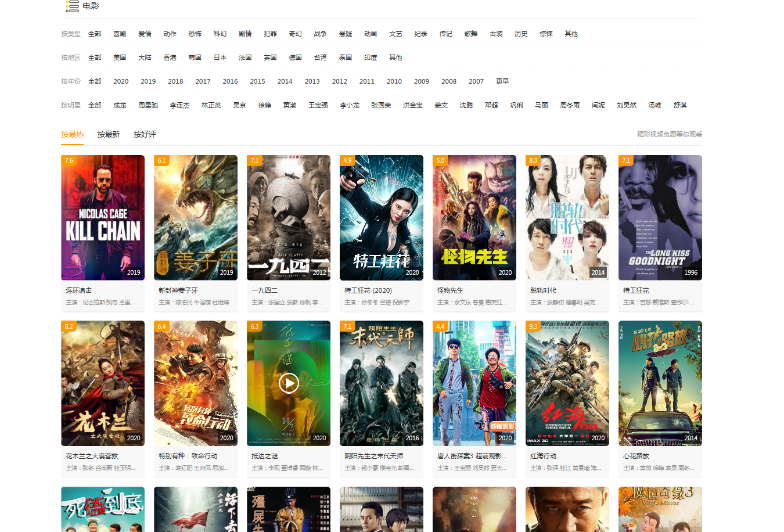Open the 红海行动 poster thumbnail

pos(567,383)
